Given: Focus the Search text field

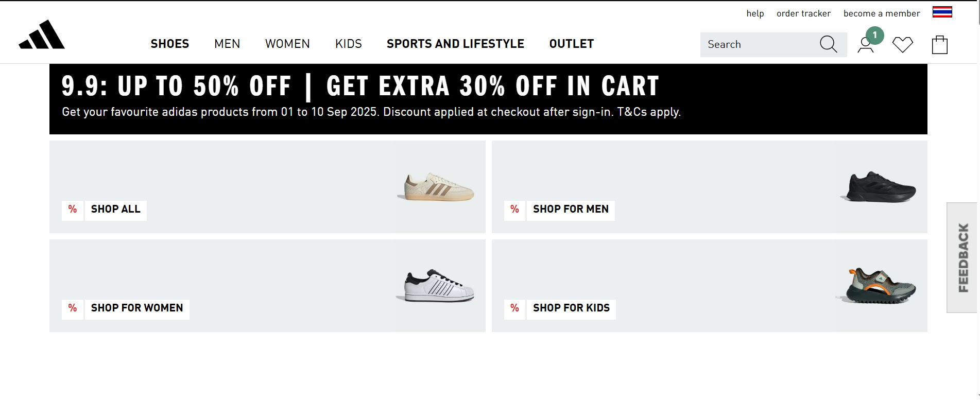Looking at the screenshot, I should click(x=757, y=45).
